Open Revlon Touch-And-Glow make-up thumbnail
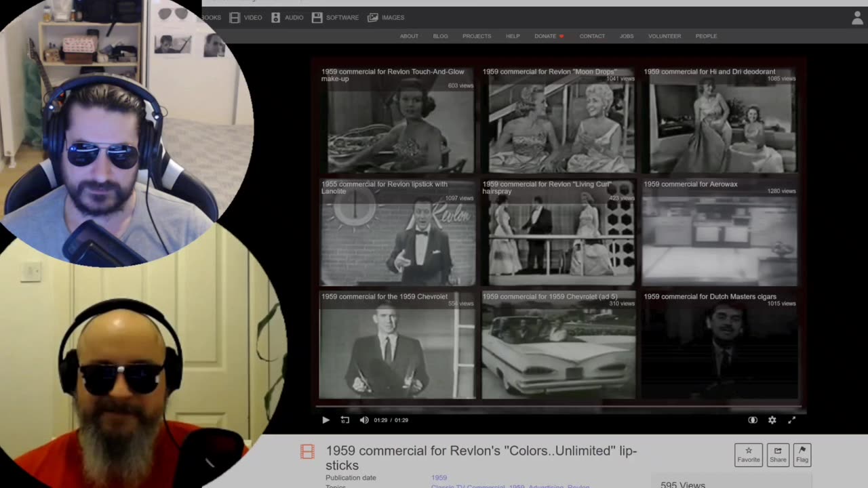 (397, 120)
